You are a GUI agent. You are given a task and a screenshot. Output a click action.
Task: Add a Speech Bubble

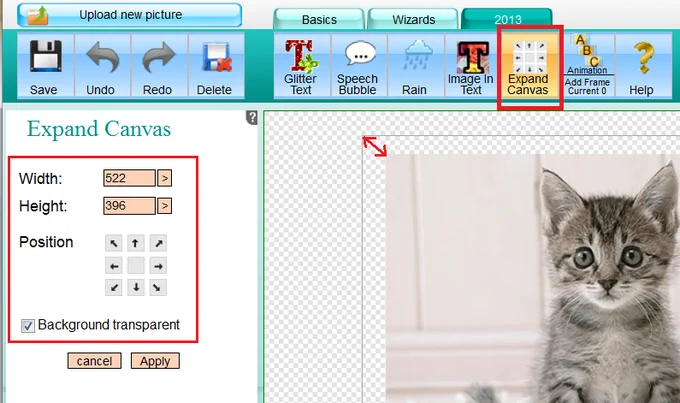(359, 66)
